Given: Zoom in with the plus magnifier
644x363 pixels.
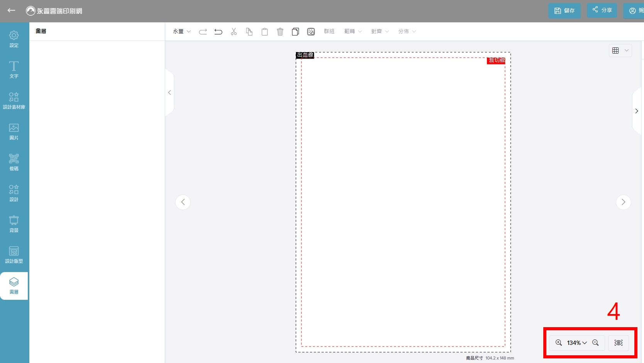Looking at the screenshot, I should [558, 343].
